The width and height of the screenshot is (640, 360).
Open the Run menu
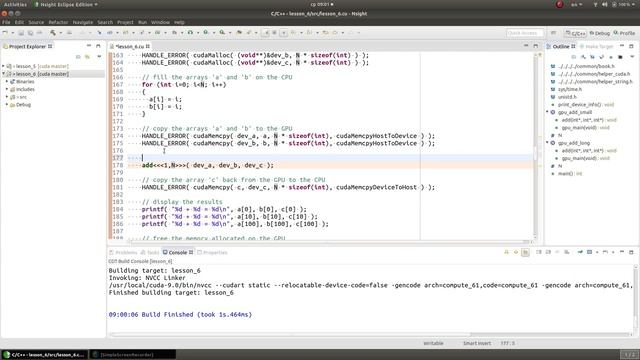click(142, 22)
